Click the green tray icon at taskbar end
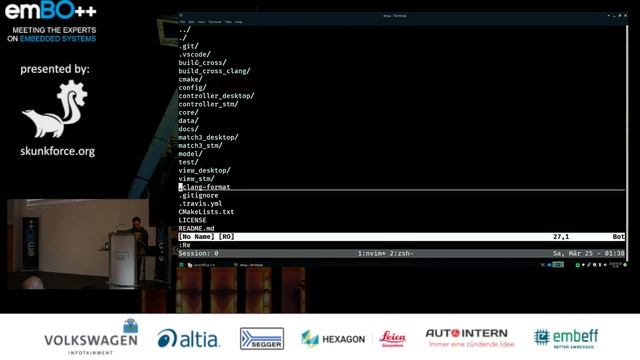640x360 pixels. (x=625, y=265)
